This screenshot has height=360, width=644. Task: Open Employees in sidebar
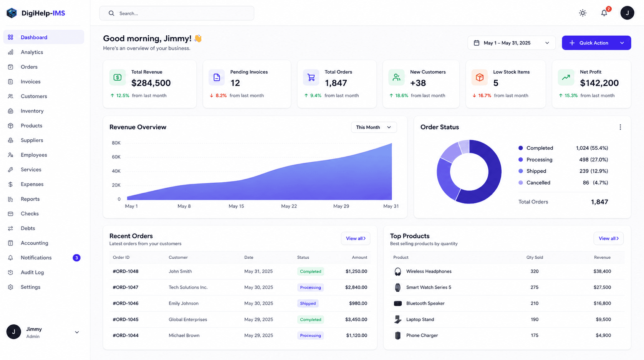coord(43,155)
